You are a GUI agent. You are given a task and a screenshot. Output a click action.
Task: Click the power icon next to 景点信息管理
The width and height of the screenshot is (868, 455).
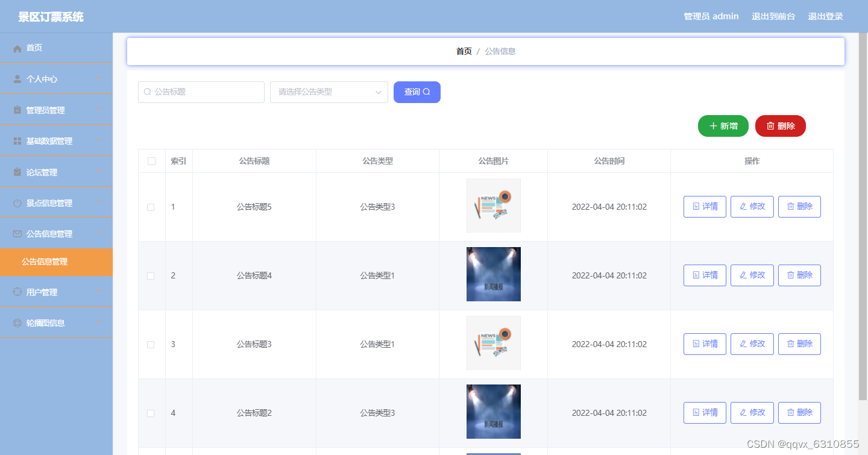[17, 203]
